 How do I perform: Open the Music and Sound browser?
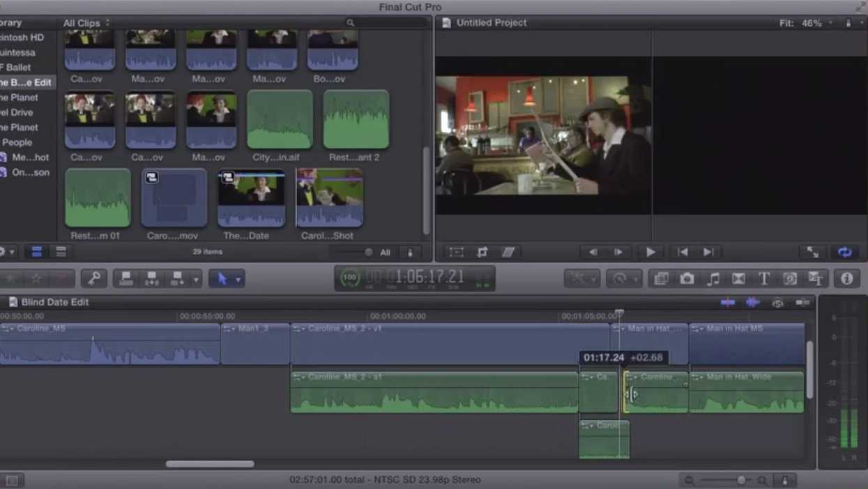713,279
